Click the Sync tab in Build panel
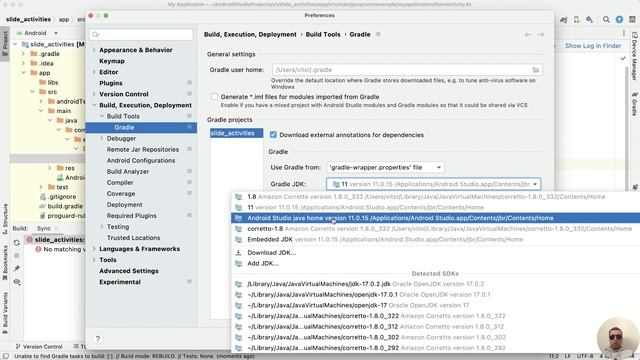640x360 pixels. coord(44,228)
